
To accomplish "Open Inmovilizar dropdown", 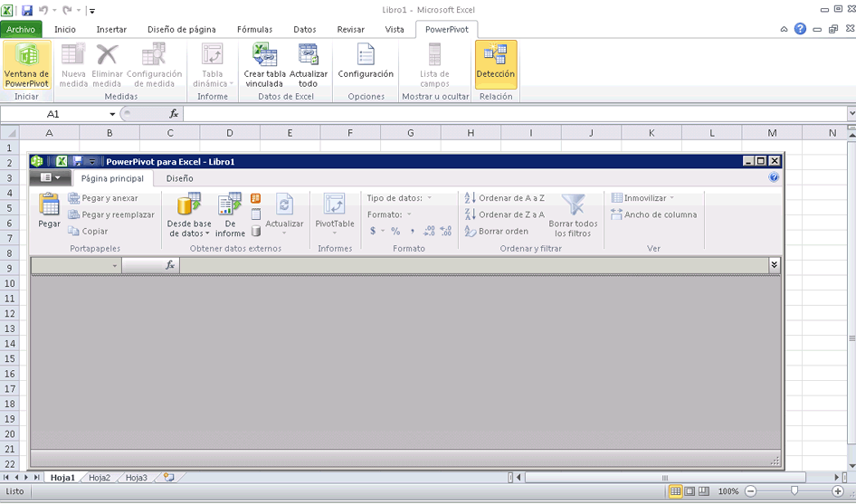I will [642, 198].
